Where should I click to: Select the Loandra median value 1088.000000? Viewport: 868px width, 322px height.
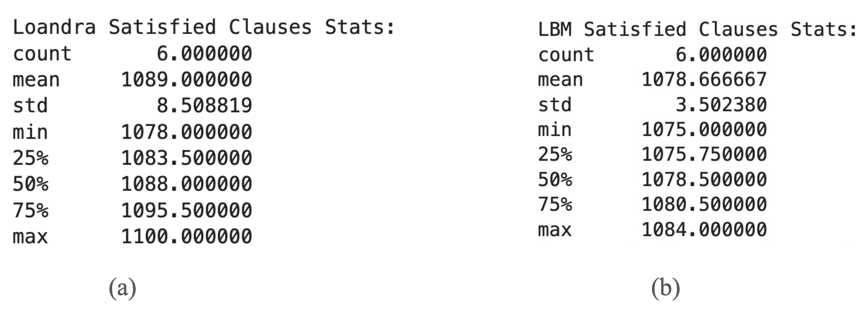coord(187,184)
